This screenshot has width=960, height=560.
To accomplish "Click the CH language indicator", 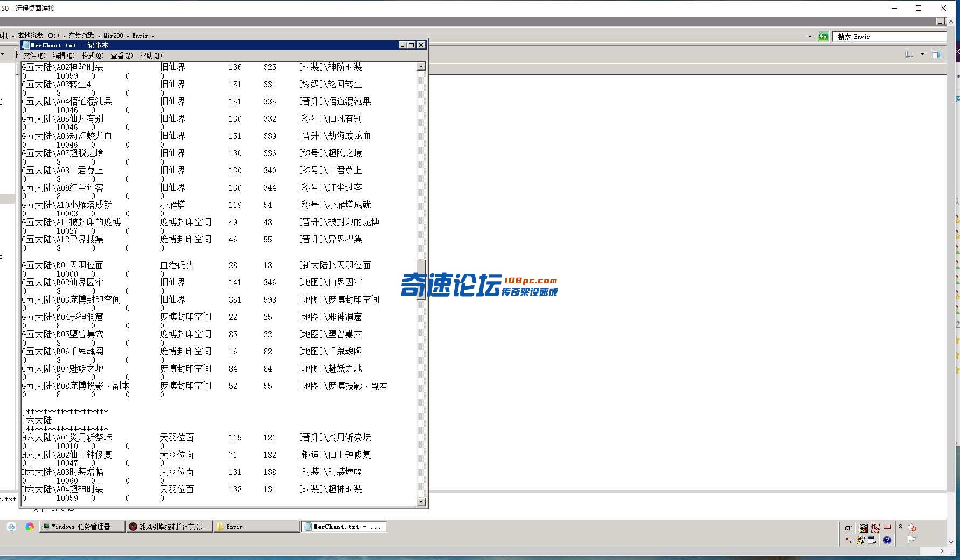I will pyautogui.click(x=848, y=528).
